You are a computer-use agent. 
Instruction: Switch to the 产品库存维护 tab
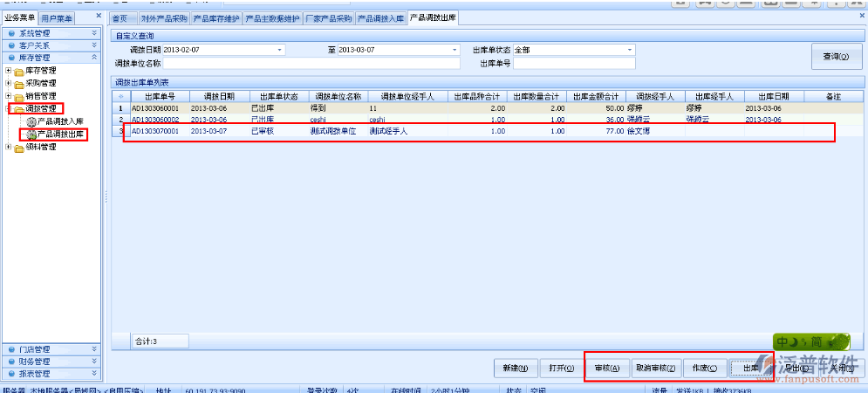(x=216, y=18)
